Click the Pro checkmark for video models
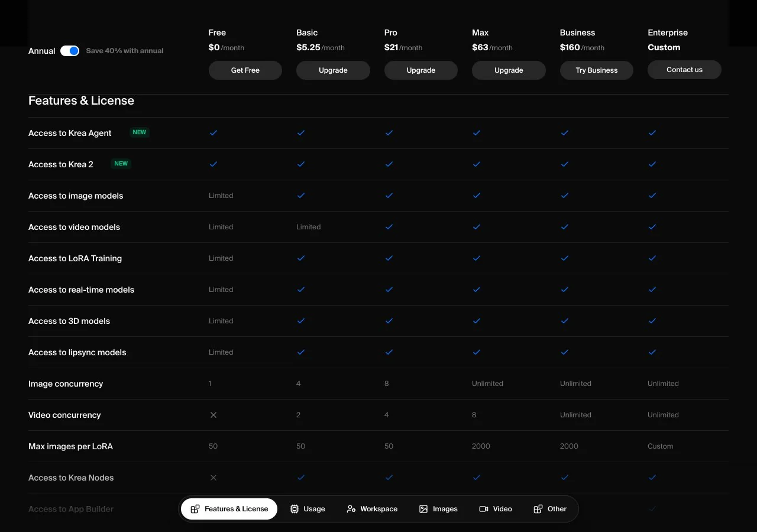The height and width of the screenshot is (532, 757). coord(389,227)
